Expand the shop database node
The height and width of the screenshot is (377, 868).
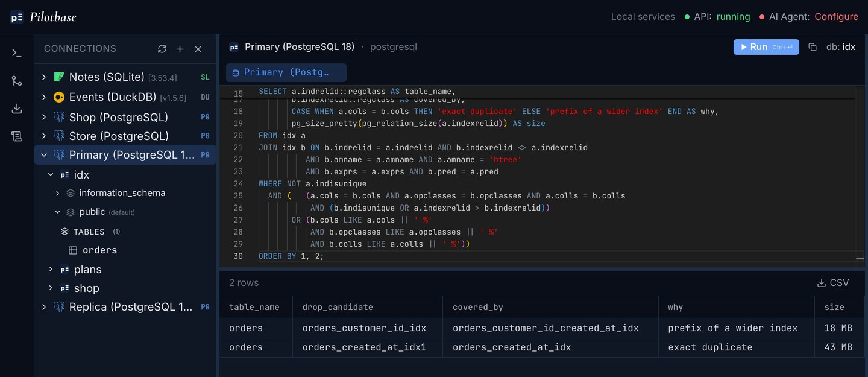click(x=51, y=288)
